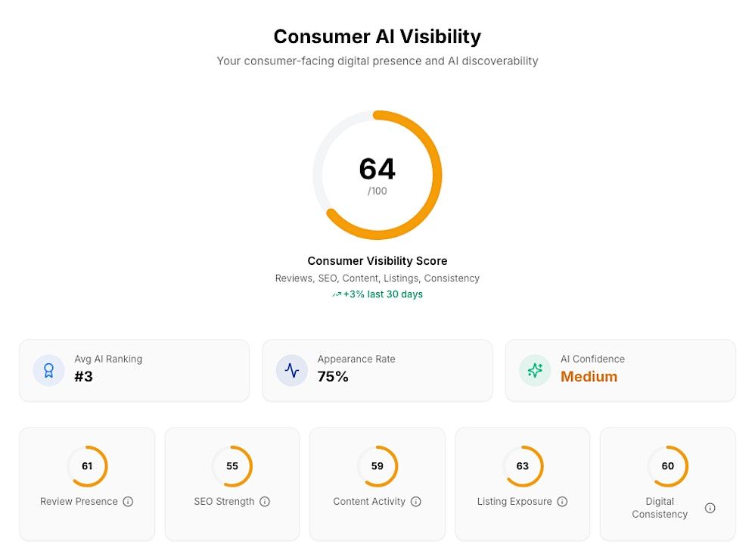Show info for Listing Exposure

coord(562,502)
